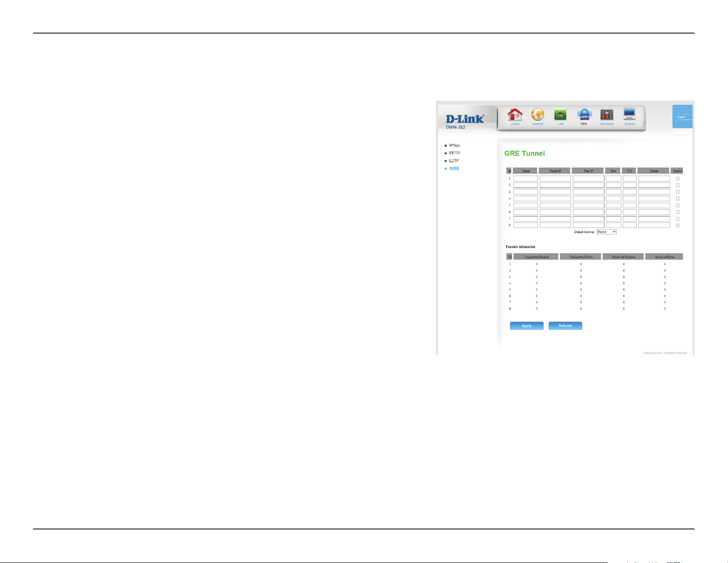Expand the Default Gateway dropdown

(607, 232)
